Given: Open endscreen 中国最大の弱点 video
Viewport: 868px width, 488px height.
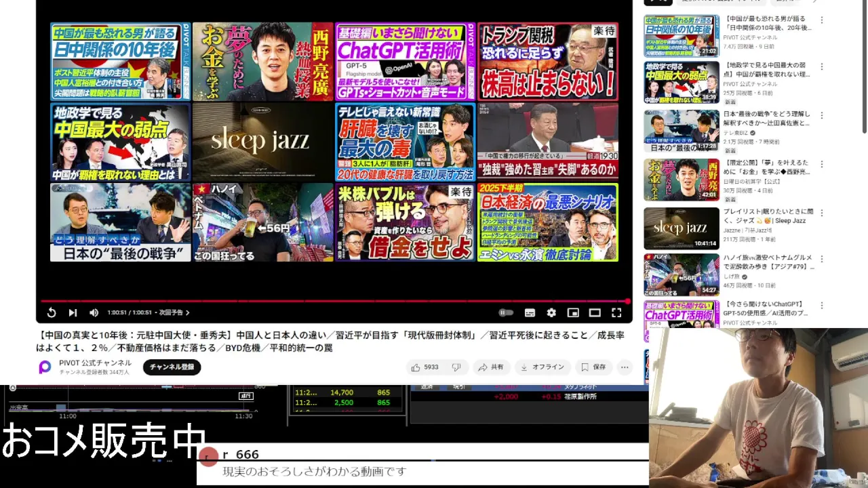Looking at the screenshot, I should click(x=120, y=142).
